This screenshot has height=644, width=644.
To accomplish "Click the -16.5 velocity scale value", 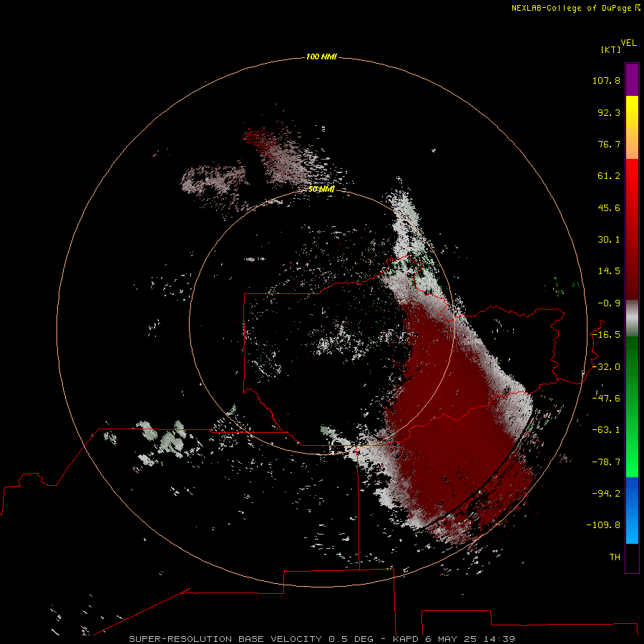I will (x=606, y=335).
